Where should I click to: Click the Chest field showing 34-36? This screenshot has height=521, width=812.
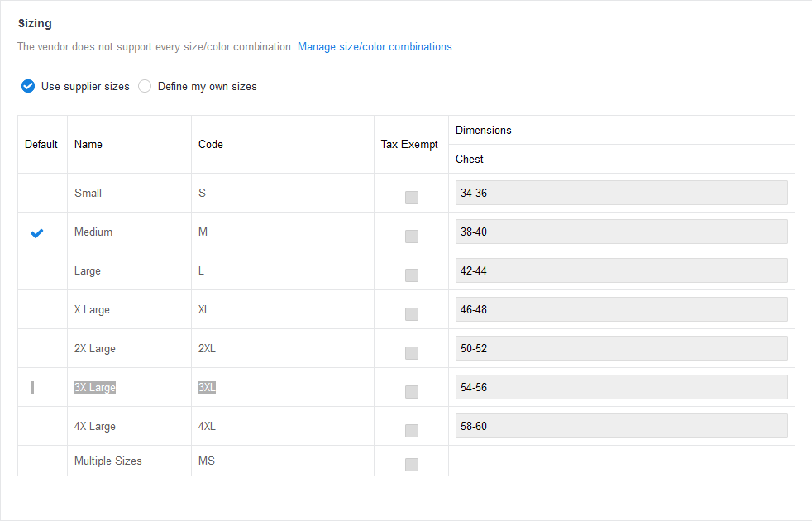[x=621, y=192]
